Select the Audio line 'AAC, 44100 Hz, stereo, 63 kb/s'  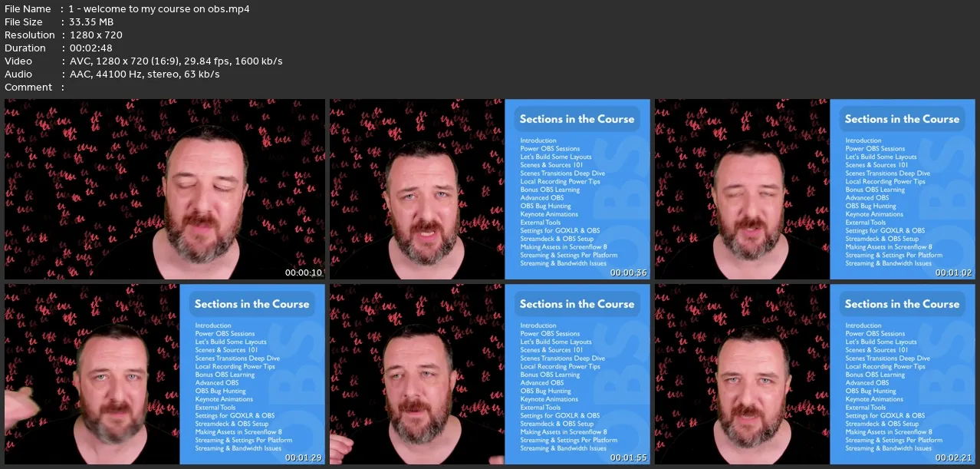144,74
